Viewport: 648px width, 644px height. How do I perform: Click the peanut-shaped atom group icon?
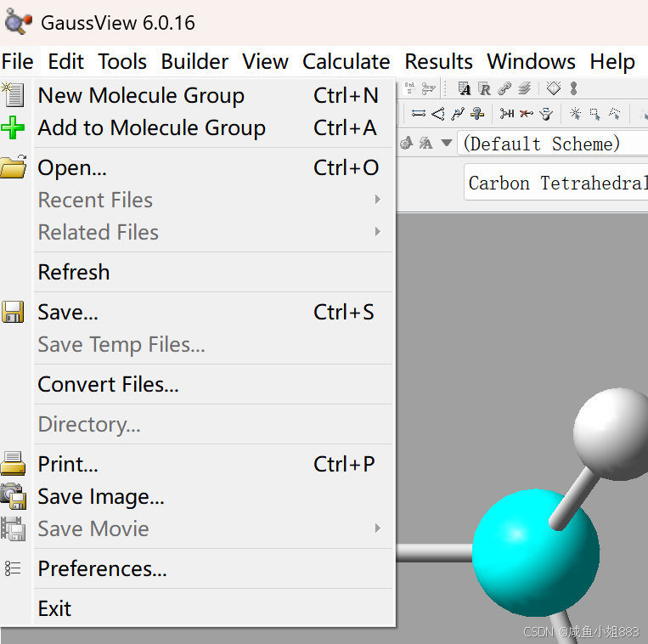[x=573, y=88]
